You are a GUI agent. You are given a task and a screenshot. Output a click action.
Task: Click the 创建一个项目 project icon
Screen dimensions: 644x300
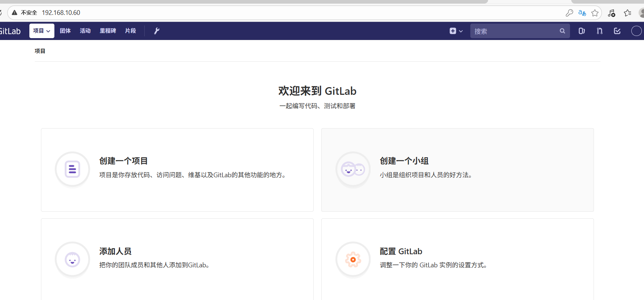(x=73, y=169)
